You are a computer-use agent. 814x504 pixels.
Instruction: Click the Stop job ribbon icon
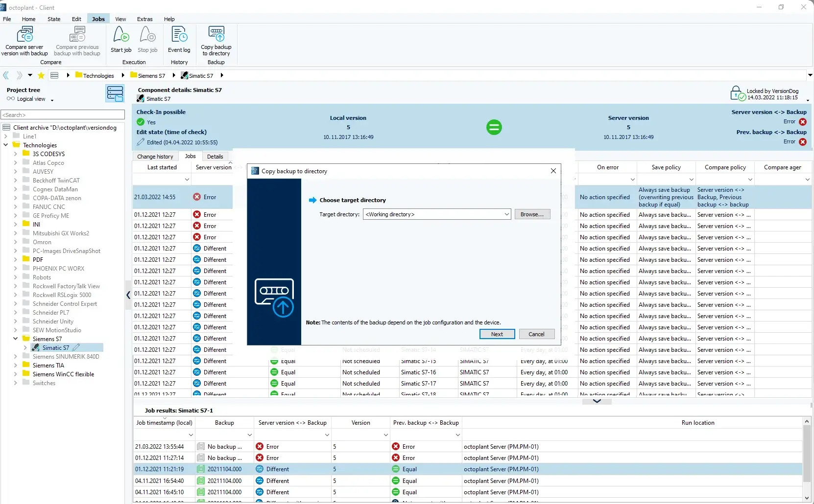point(147,35)
